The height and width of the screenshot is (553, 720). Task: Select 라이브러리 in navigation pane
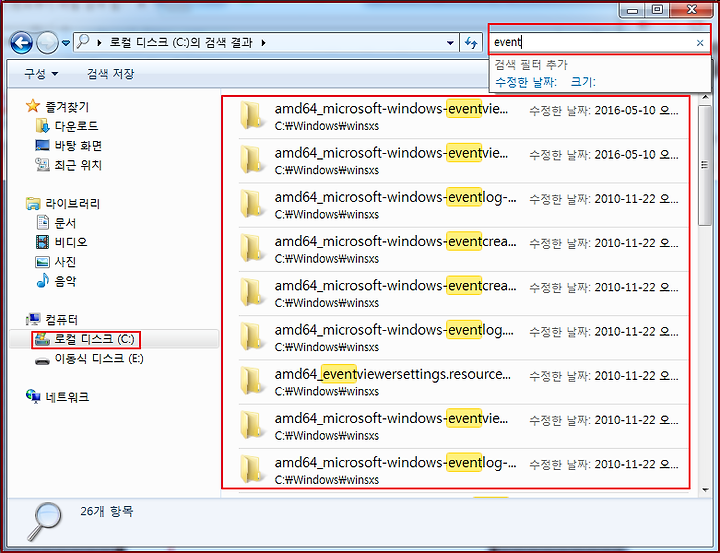pyautogui.click(x=73, y=203)
